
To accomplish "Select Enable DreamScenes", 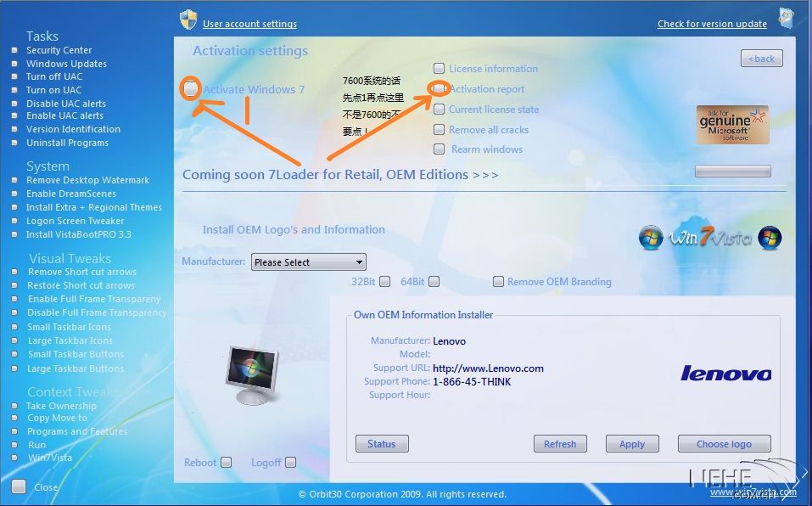I will tap(71, 194).
